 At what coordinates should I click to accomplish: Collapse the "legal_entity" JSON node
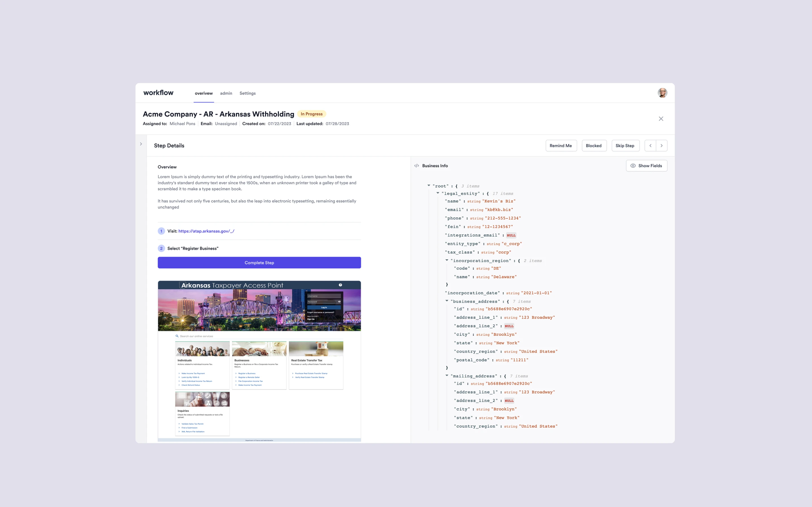438,193
